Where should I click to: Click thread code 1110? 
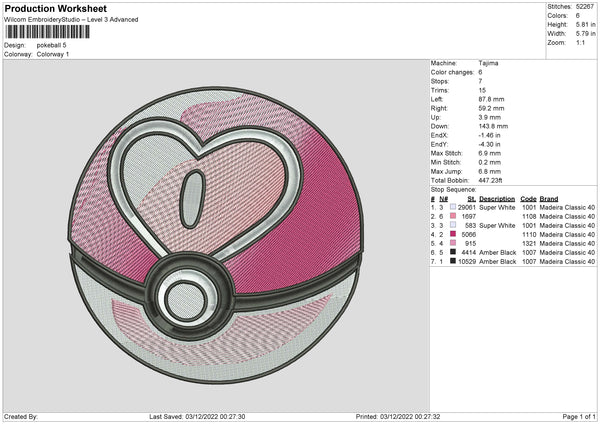coord(529,235)
